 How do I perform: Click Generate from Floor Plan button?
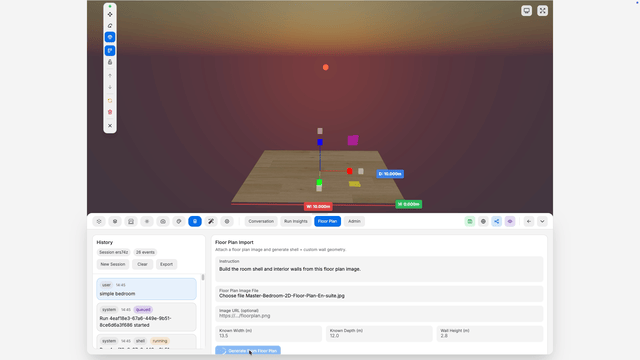click(248, 350)
